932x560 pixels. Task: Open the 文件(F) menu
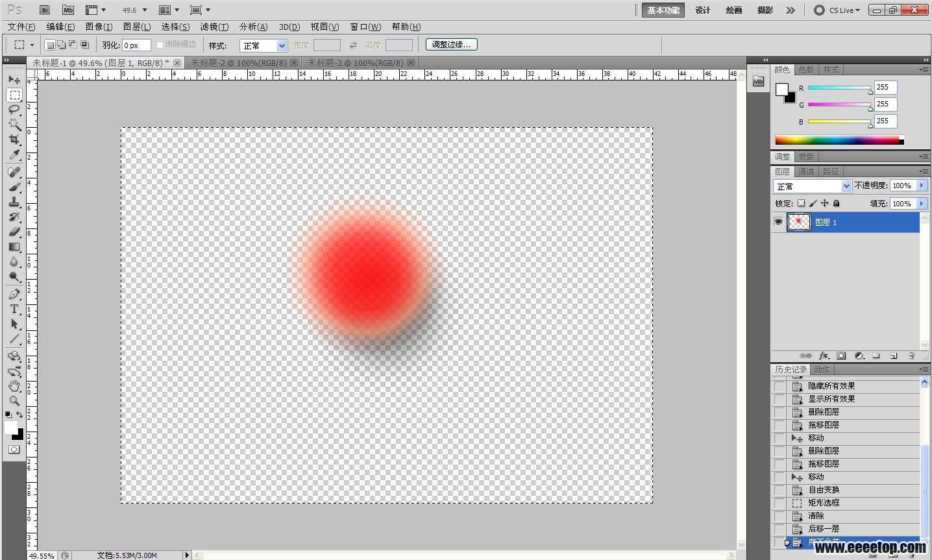[x=21, y=27]
